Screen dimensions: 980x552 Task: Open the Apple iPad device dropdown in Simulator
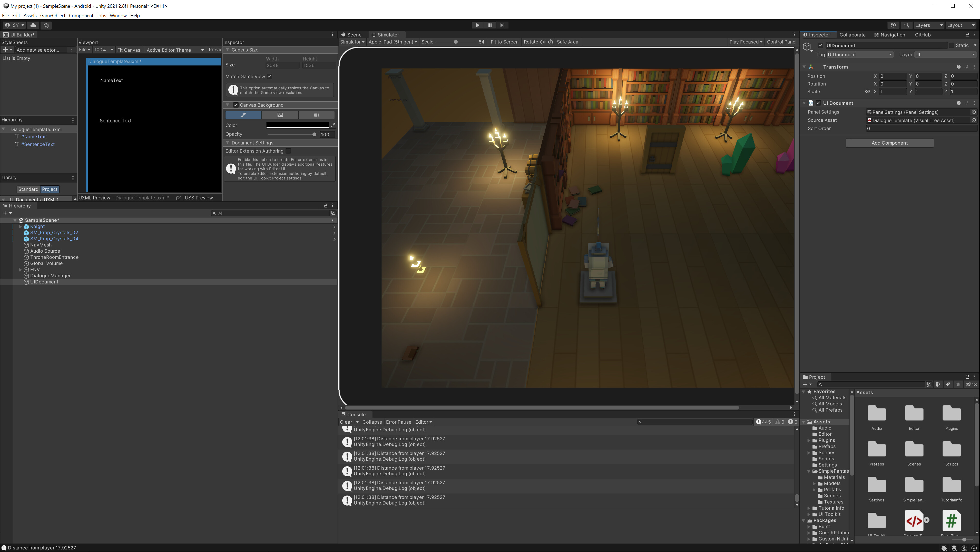pyautogui.click(x=393, y=42)
